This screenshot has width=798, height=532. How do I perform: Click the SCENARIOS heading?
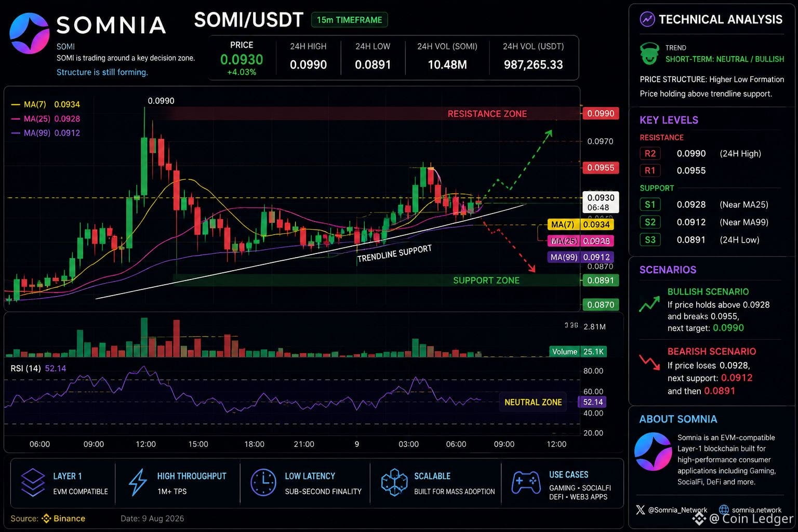click(x=668, y=270)
